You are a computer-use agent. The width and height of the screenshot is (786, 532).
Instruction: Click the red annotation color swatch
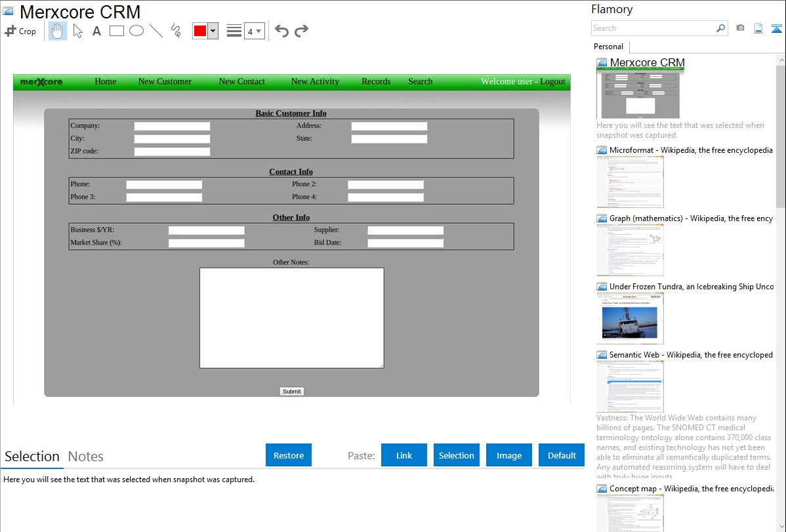click(200, 31)
